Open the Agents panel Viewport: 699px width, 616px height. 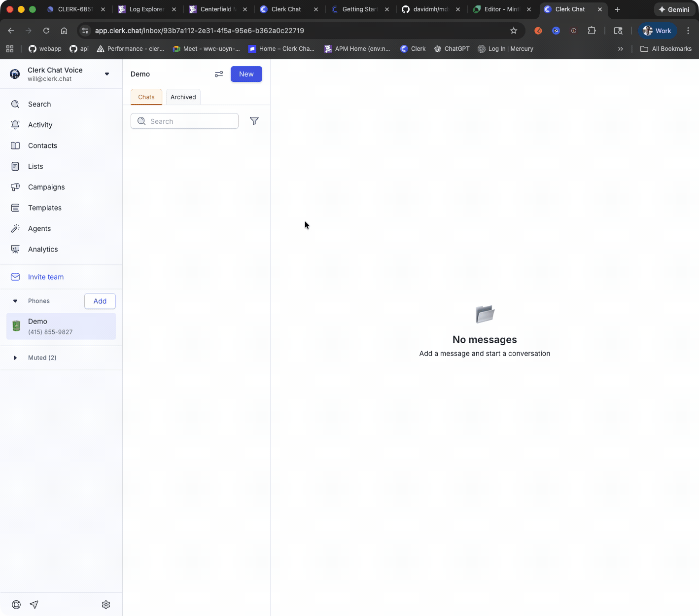39,228
